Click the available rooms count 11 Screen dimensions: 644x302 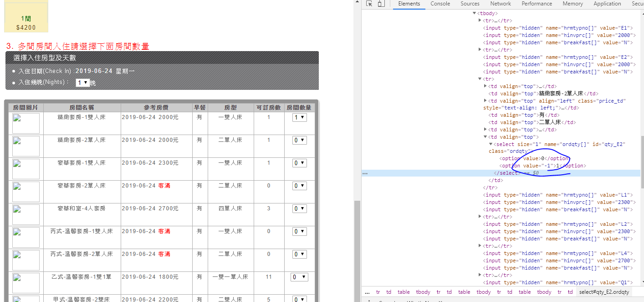269,277
